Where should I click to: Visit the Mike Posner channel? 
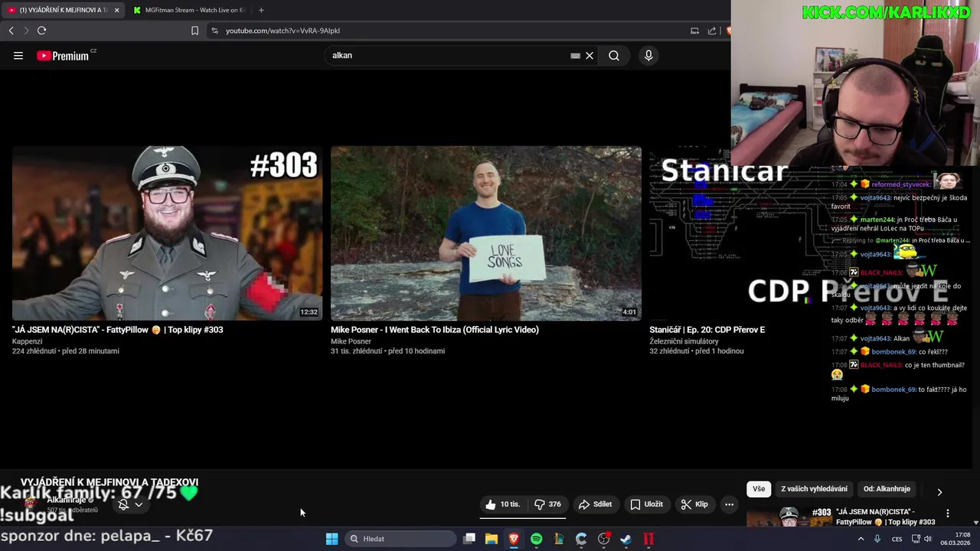coord(351,341)
